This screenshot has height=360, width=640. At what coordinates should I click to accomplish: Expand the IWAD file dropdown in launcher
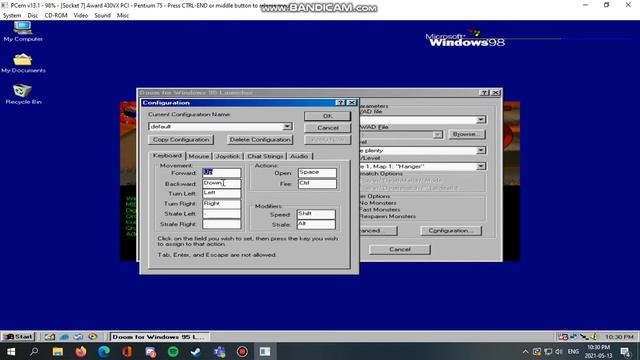click(x=481, y=120)
